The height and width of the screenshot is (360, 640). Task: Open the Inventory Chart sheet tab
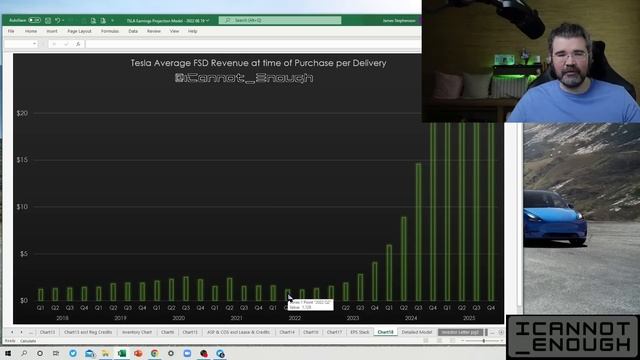pyautogui.click(x=137, y=332)
